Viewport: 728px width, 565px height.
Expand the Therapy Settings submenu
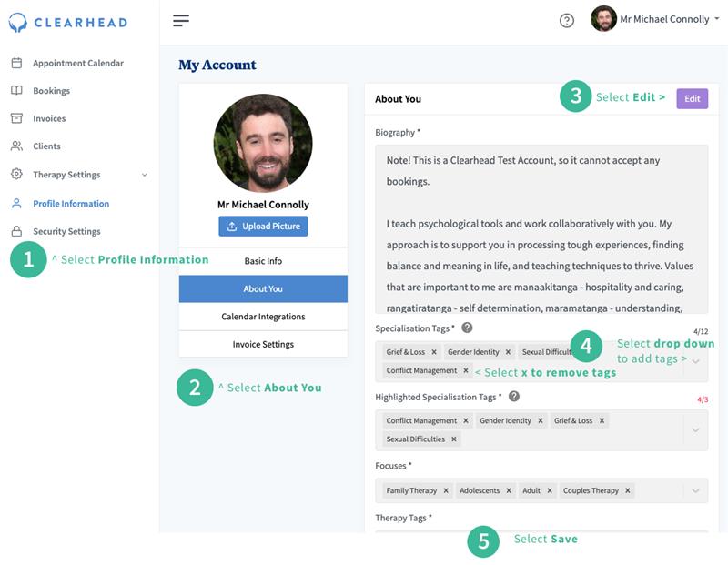[144, 175]
